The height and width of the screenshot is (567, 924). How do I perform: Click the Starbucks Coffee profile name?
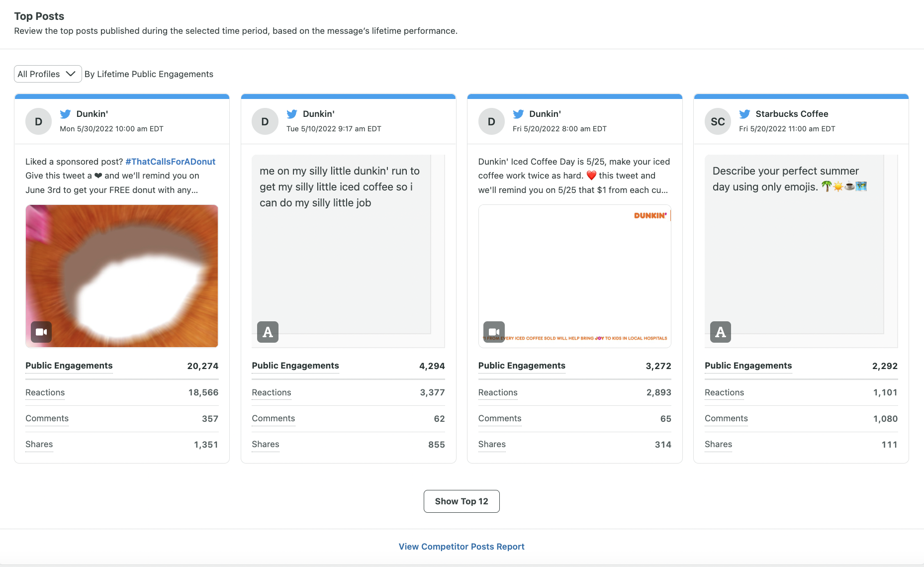(x=792, y=114)
